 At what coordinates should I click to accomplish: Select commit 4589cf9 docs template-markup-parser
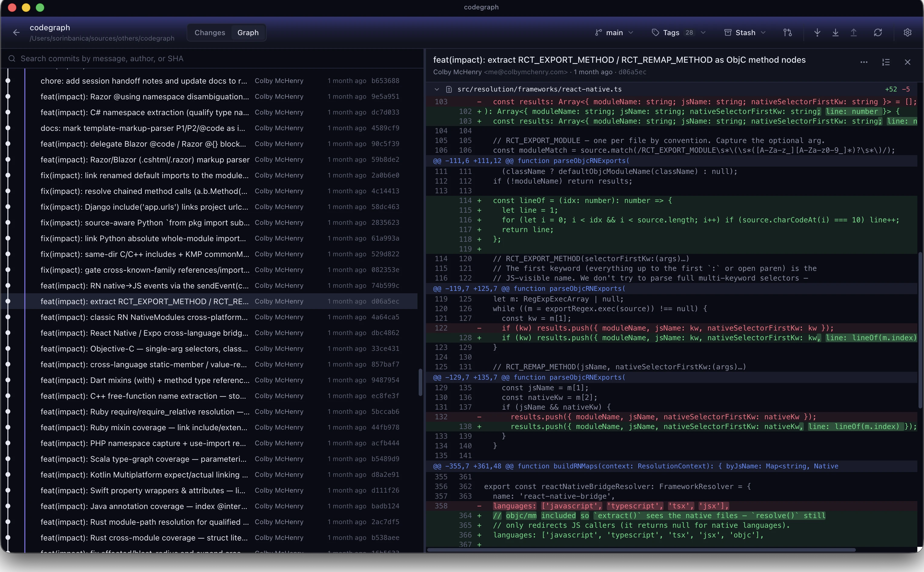[x=209, y=128]
